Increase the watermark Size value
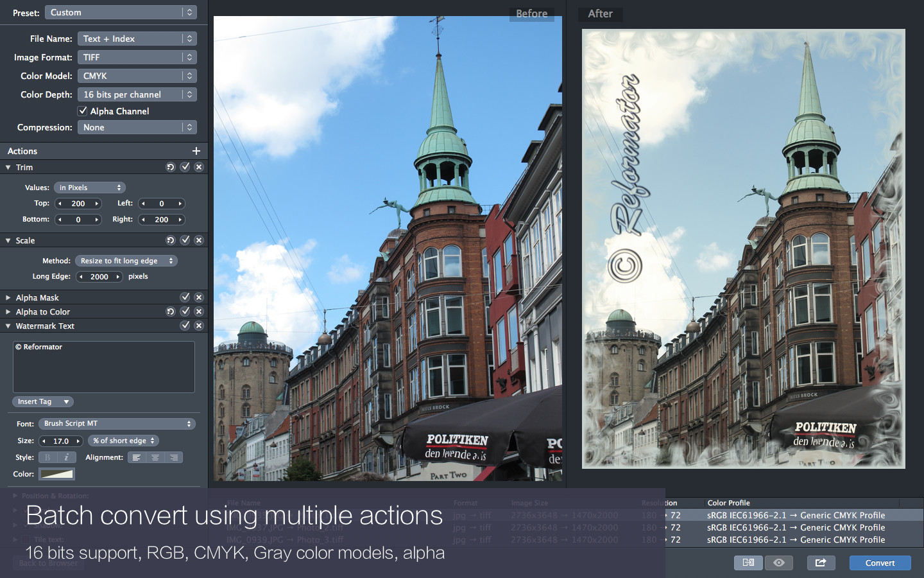The image size is (924, 578). pos(78,441)
